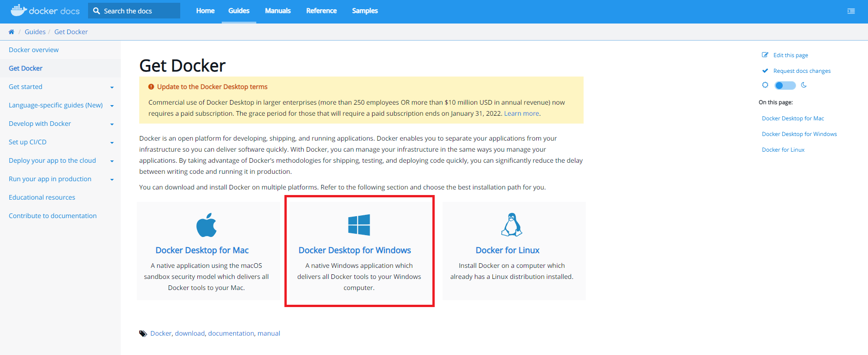Viewport: 868px width, 355px height.
Task: Toggle the light/dark theme switch
Action: [785, 85]
